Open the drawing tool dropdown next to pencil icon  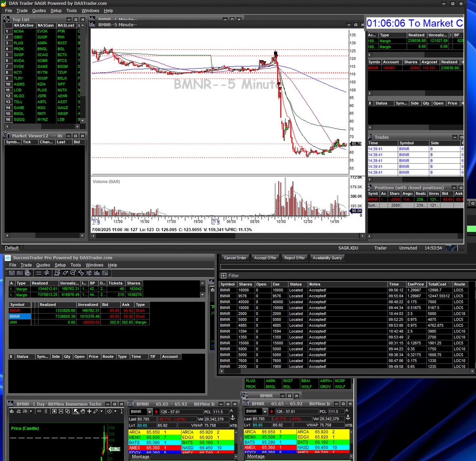pyautogui.click(x=102, y=411)
